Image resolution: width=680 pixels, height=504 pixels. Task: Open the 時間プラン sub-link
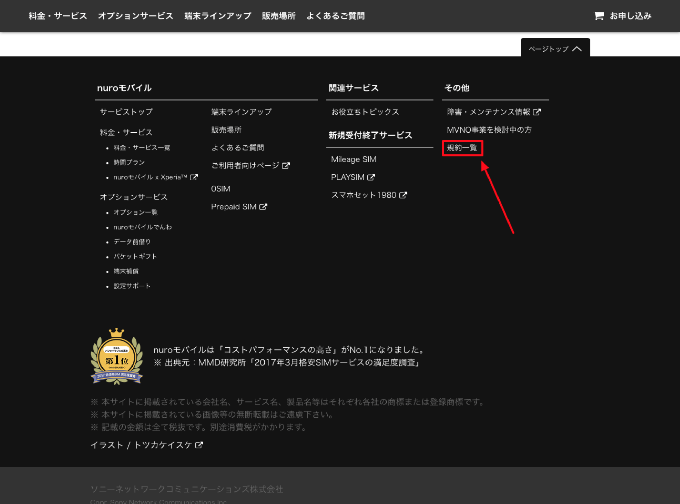pos(129,162)
